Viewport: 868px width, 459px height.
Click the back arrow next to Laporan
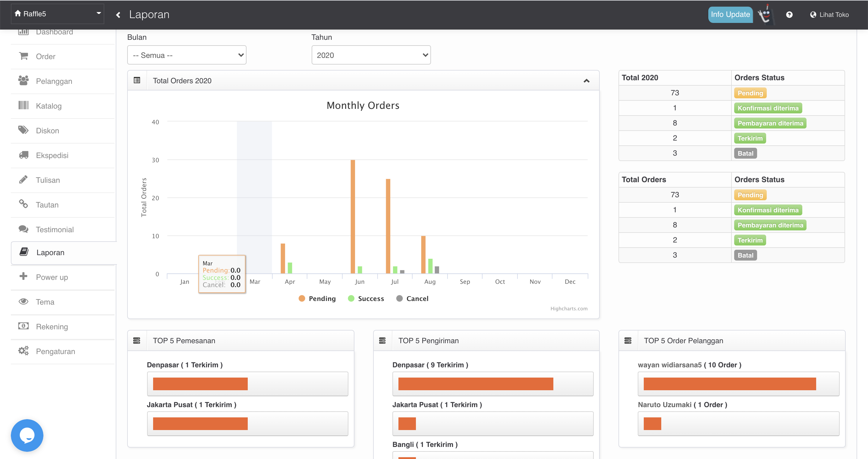(118, 15)
